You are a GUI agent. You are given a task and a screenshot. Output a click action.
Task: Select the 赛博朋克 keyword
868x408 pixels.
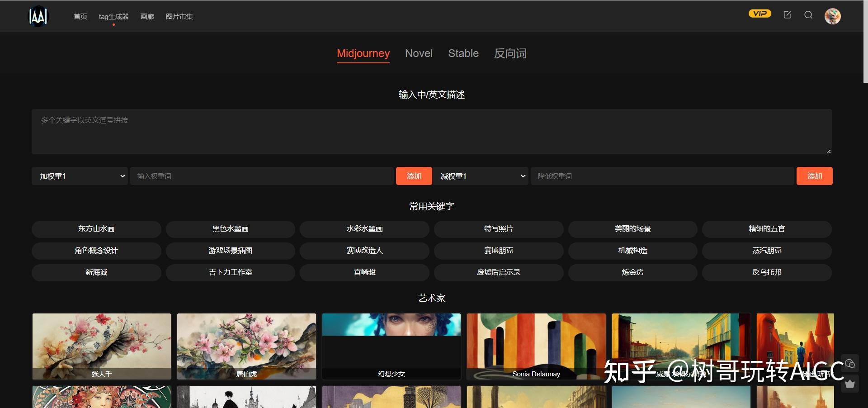click(499, 251)
